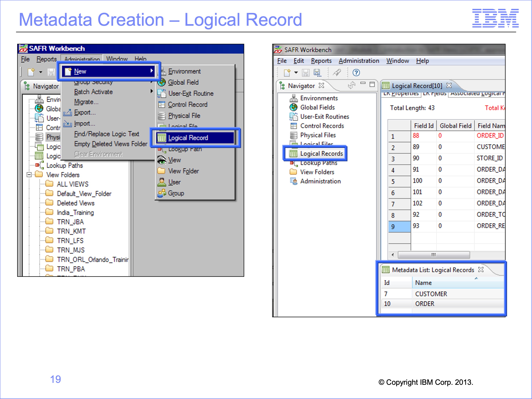Select User-Exit Routines in right navigator
The width and height of the screenshot is (532, 399).
325,117
